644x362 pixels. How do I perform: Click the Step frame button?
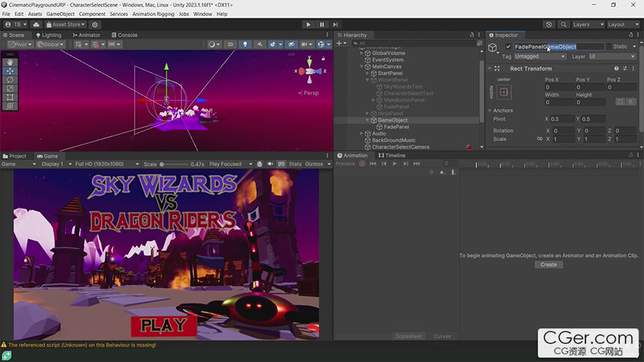pyautogui.click(x=335, y=25)
